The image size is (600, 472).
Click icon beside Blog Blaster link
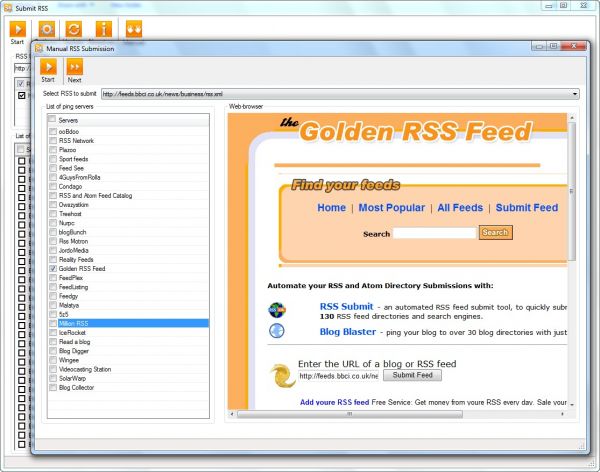click(x=277, y=331)
